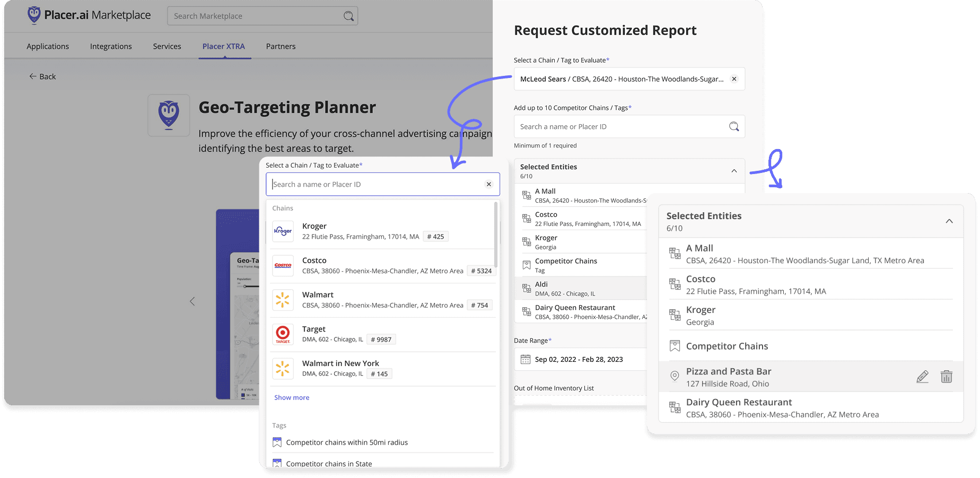Click the competitor search magnifier icon

click(734, 126)
